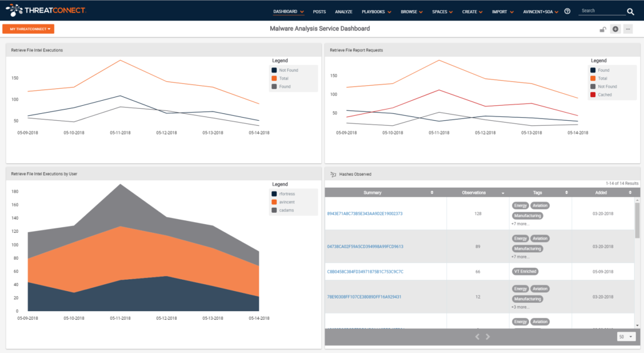Click Malware Analysis Service Dashboard title
Screen dimensions: 644x353
[319, 28]
